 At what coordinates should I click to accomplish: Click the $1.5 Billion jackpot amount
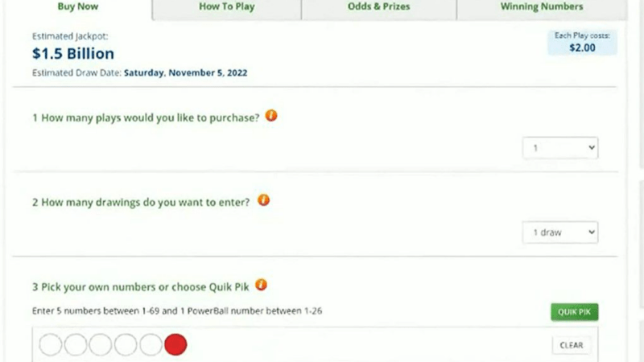[73, 54]
